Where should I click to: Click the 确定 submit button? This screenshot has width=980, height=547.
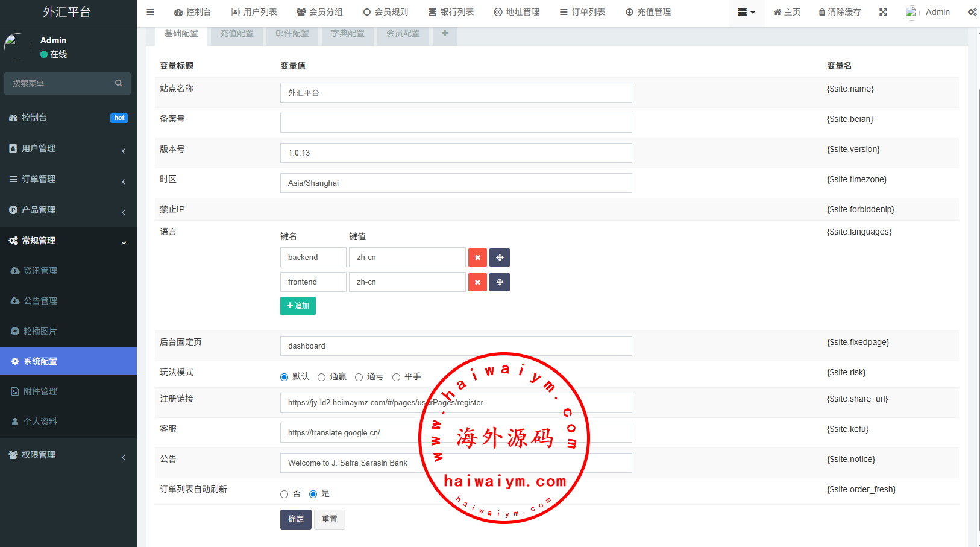(295, 519)
